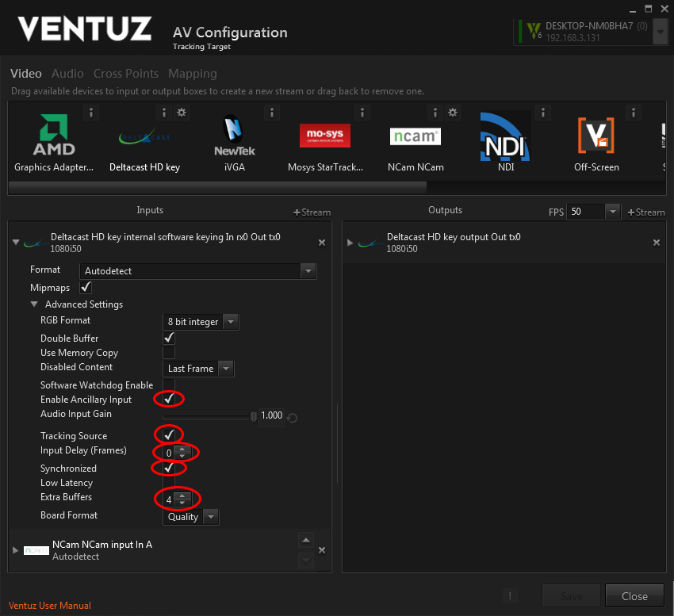Click the Off-Screen device icon

pyautogui.click(x=595, y=136)
